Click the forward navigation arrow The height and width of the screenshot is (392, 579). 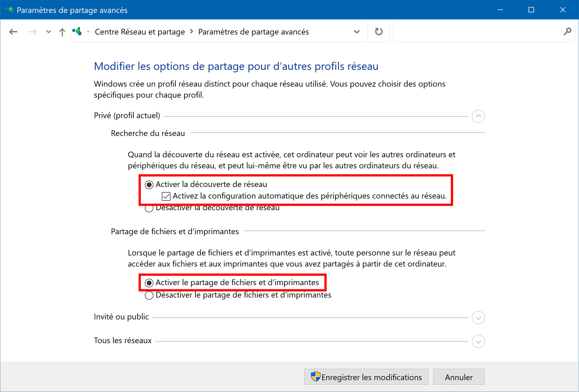click(x=32, y=32)
